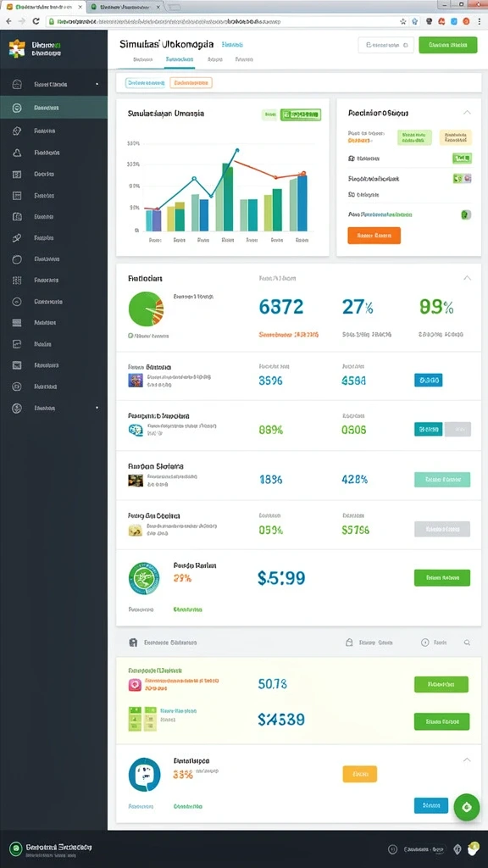488x868 pixels.
Task: Click the browser reload icon
Action: [x=36, y=21]
